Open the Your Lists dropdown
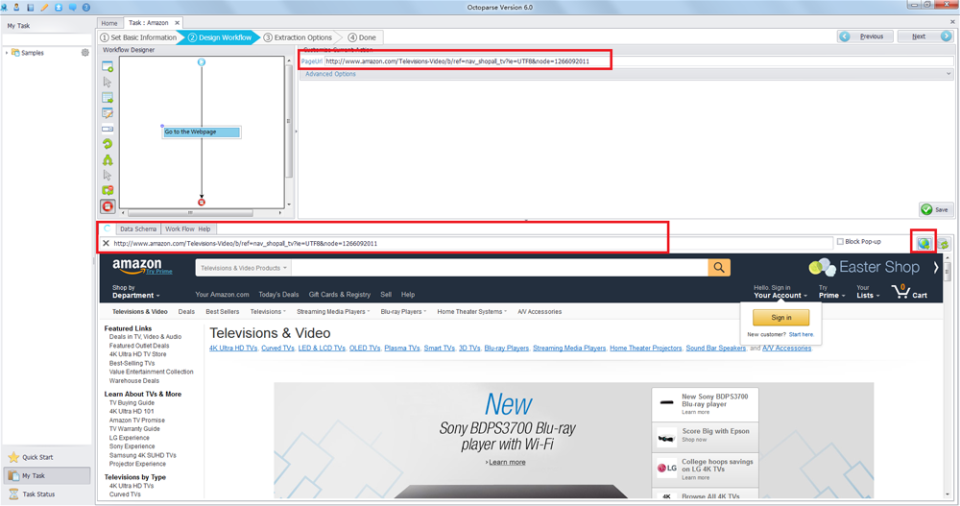The width and height of the screenshot is (960, 506). tap(868, 292)
